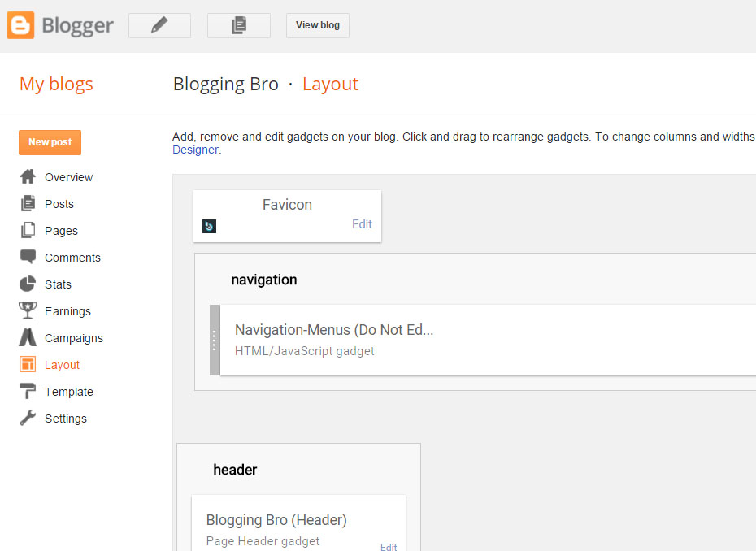Click the orange Layout page heading
756x551 pixels.
(x=330, y=84)
